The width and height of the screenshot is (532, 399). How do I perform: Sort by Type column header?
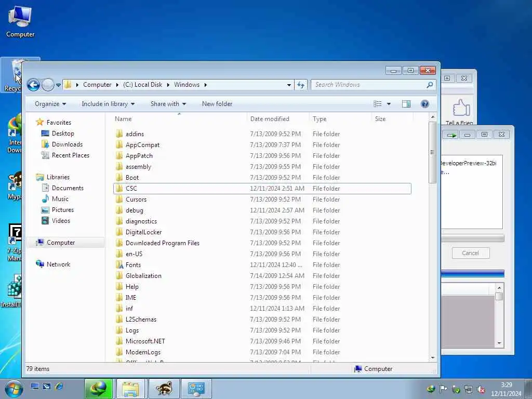pyautogui.click(x=320, y=119)
